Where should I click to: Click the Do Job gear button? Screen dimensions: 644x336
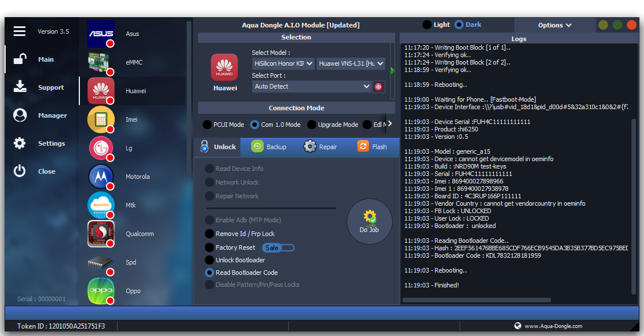coord(369,222)
